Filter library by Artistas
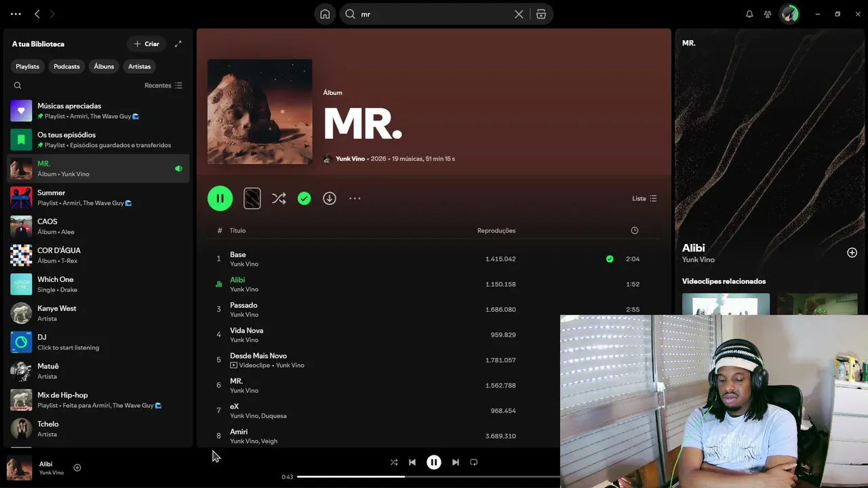Viewport: 868px width, 488px height. tap(140, 66)
